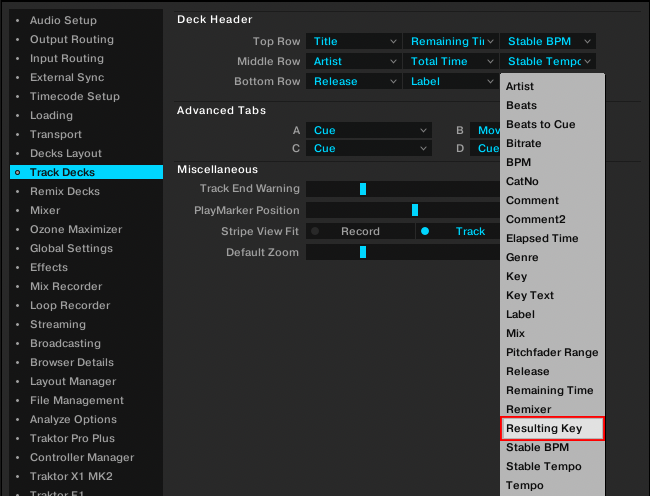Open the Effects preferences section

48,267
